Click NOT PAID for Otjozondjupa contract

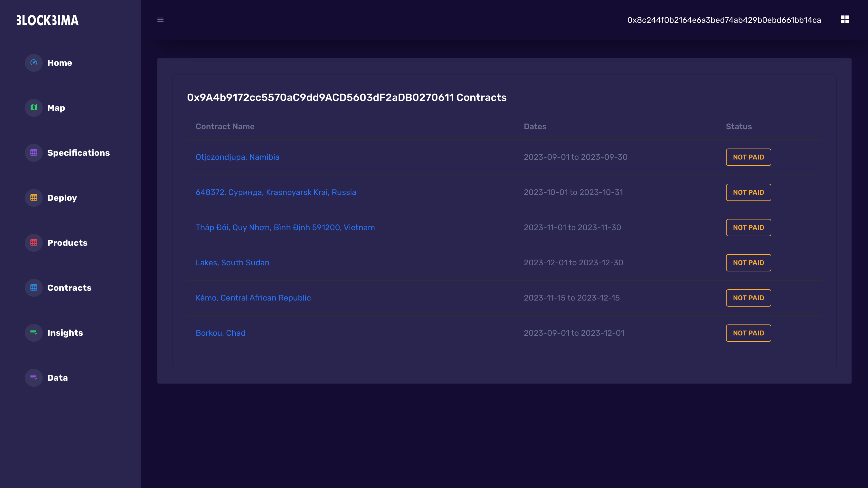748,157
